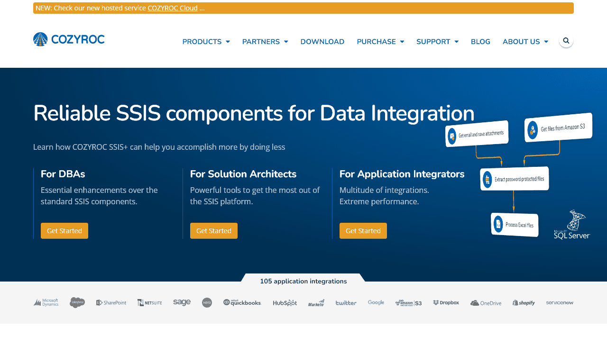Click the QuickBooks logo
The height and width of the screenshot is (364, 607).
[242, 302]
